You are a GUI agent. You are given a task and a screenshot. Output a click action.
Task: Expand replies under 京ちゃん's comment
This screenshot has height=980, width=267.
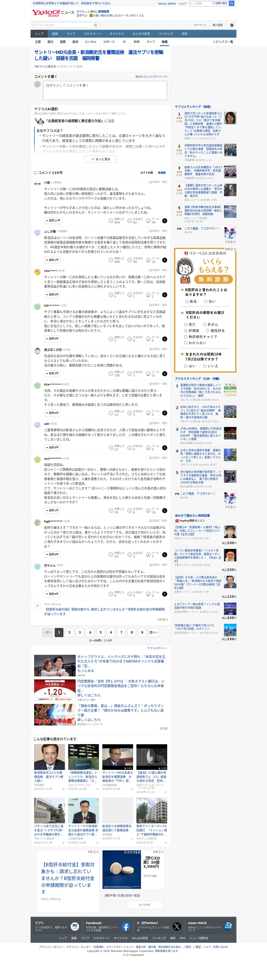[52, 594]
